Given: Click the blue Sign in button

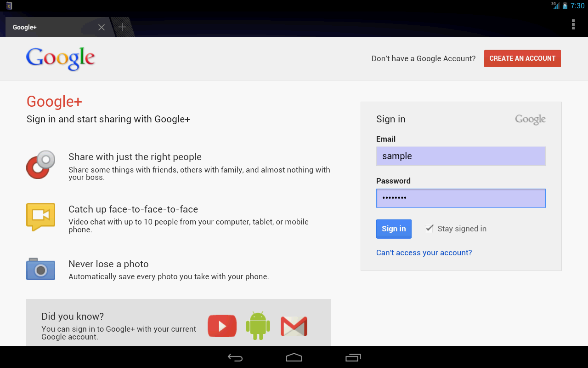Looking at the screenshot, I should pos(394,229).
